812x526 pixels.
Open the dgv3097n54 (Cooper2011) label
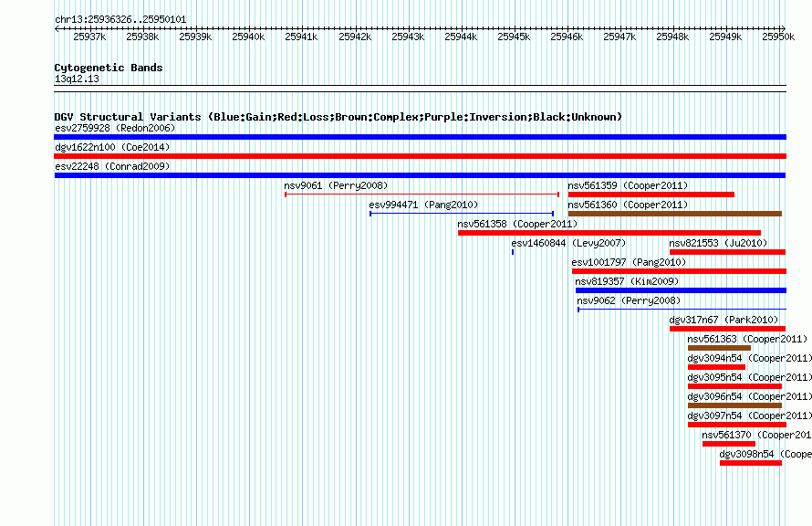(749, 416)
